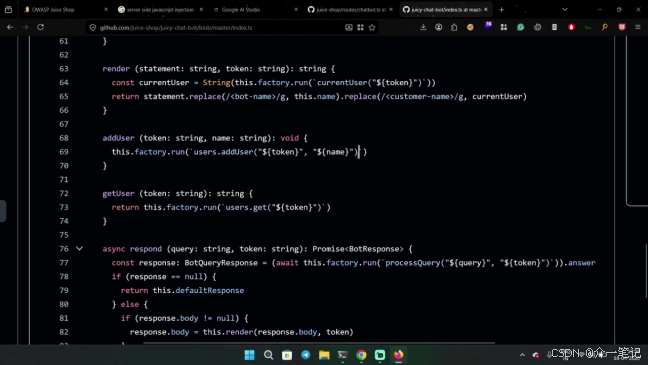Image resolution: width=648 pixels, height=365 pixels.
Task: Click 'defaultResponse' on line 79
Action: [210, 290]
